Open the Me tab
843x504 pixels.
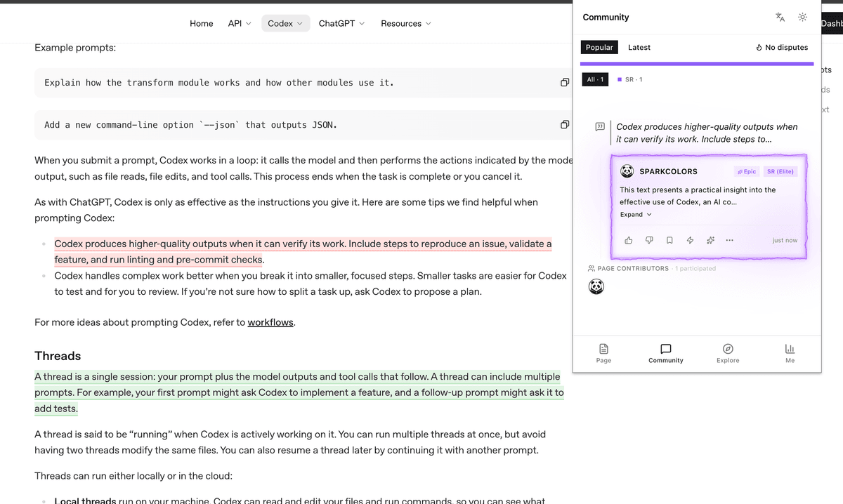point(790,353)
